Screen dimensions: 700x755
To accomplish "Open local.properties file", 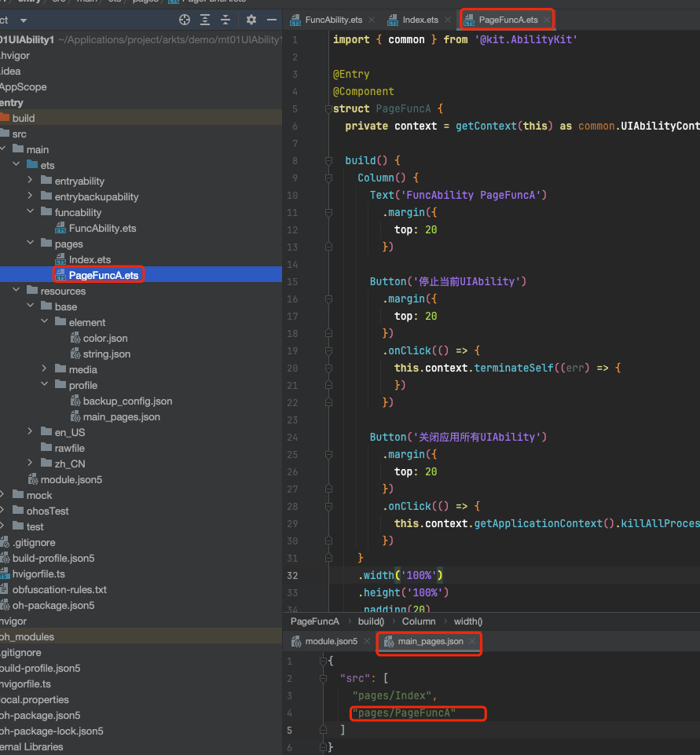I will coord(35,700).
